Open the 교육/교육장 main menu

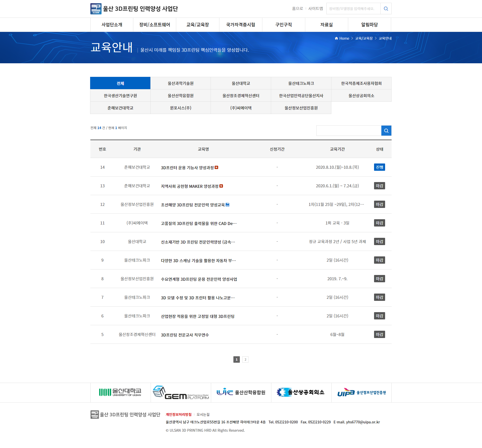(198, 25)
